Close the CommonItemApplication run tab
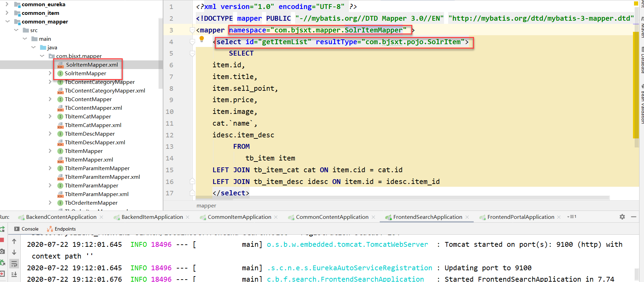Screen dimensions: 644x282 (276, 217)
